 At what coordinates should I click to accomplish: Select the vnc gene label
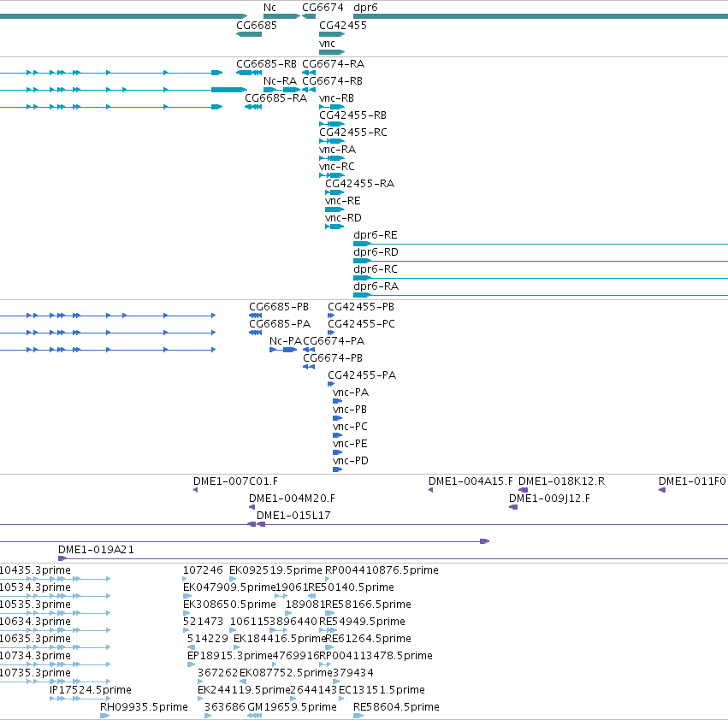click(x=327, y=43)
